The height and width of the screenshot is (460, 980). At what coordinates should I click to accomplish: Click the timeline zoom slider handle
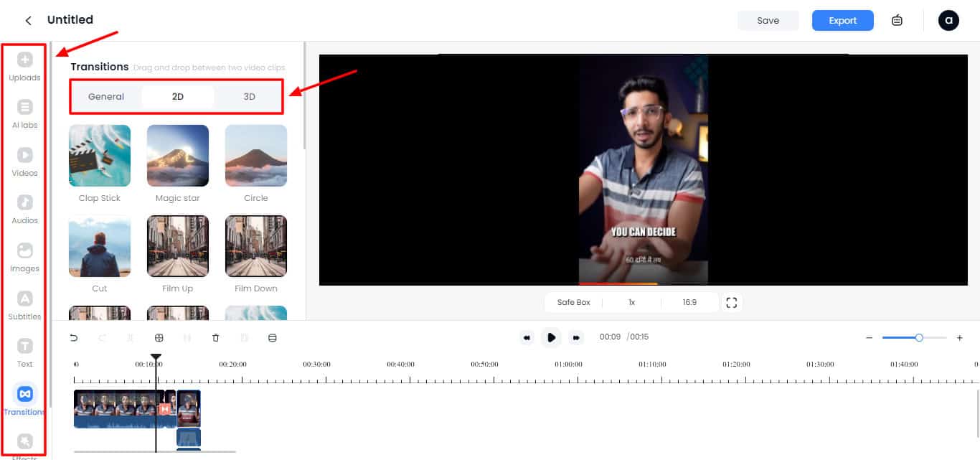point(919,337)
